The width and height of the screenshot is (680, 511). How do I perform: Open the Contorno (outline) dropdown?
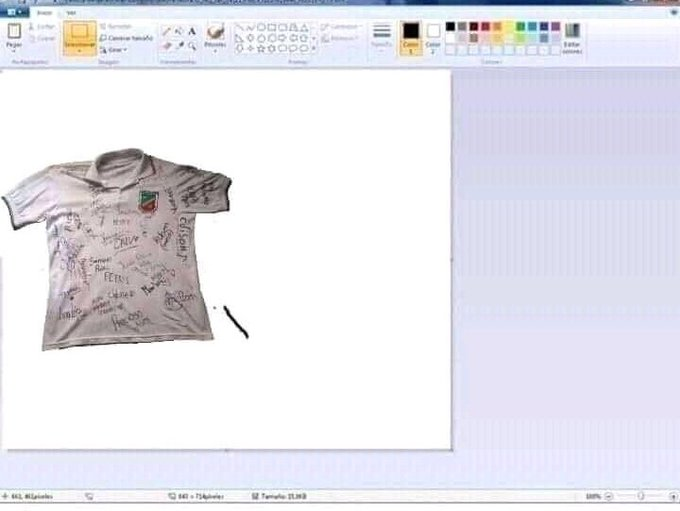342,27
